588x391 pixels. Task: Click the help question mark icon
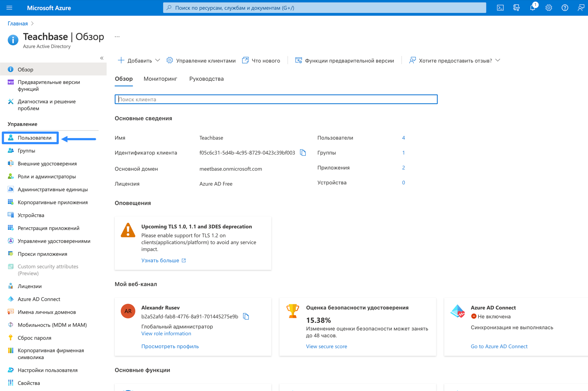pos(565,8)
